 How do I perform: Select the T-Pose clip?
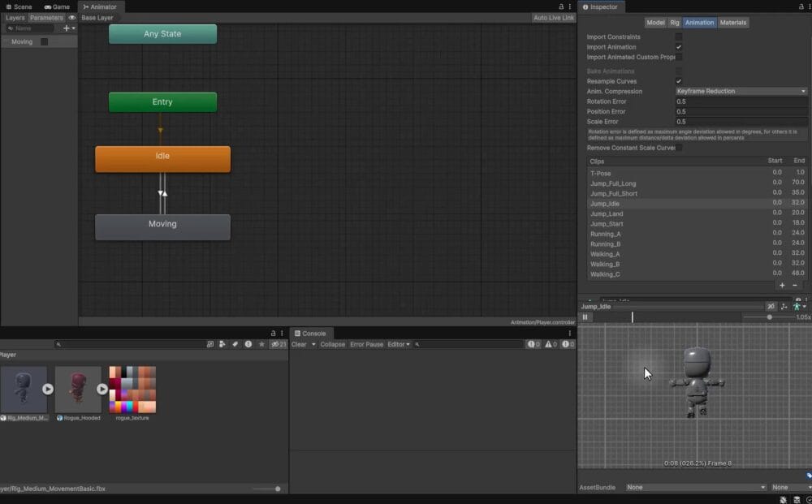click(x=697, y=174)
